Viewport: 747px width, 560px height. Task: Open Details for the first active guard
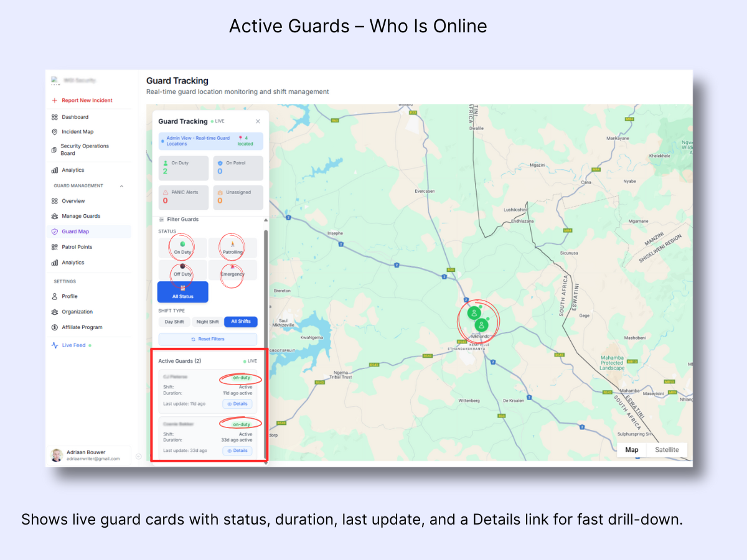tap(237, 403)
